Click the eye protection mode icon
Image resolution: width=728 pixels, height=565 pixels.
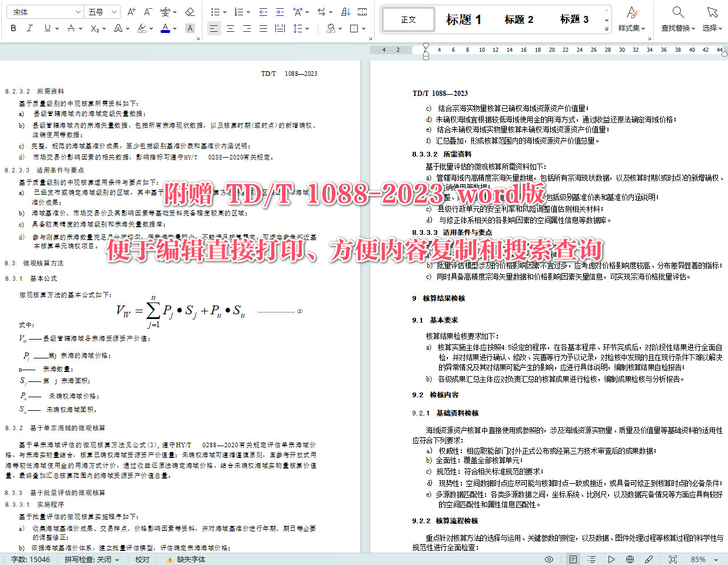point(549,559)
